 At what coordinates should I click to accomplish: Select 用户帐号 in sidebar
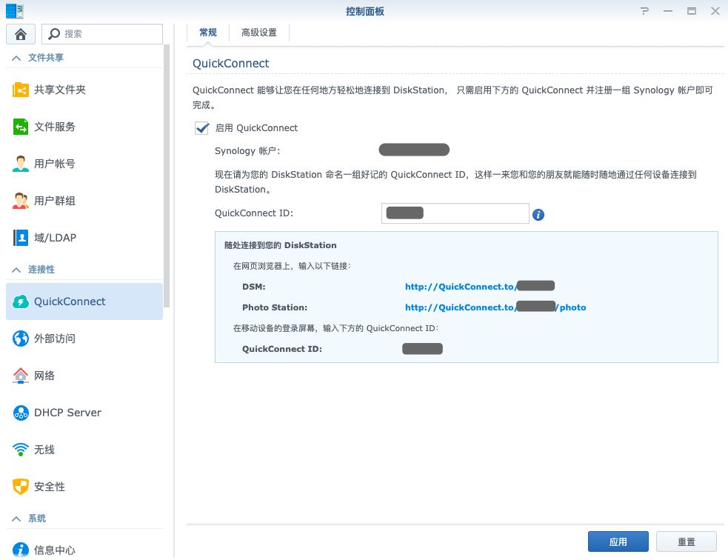point(84,164)
